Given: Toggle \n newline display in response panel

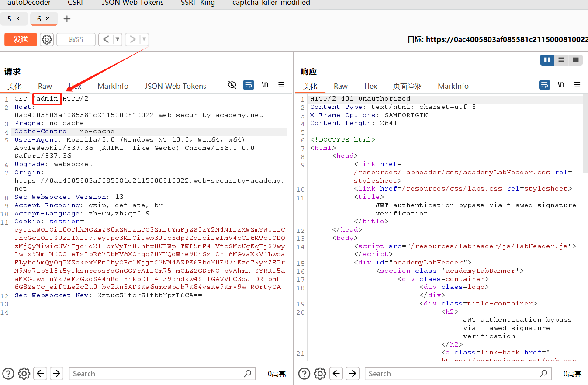Looking at the screenshot, I should [561, 85].
